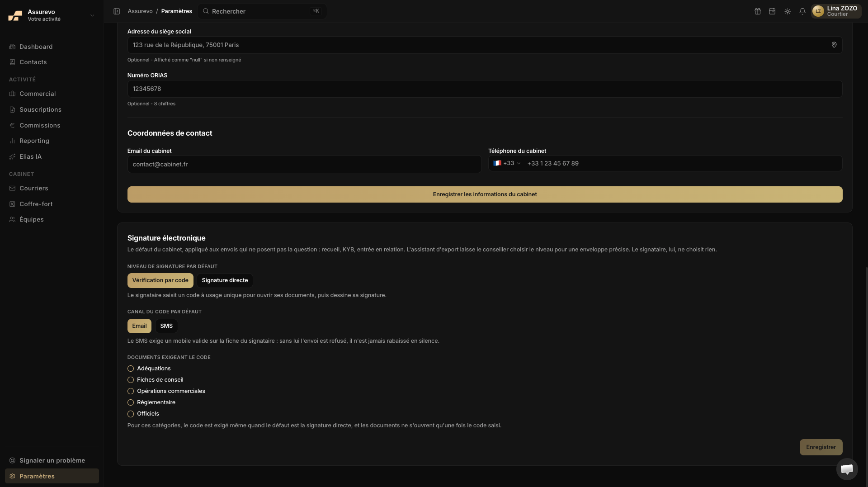Check the Opérations commerciales option
The height and width of the screenshot is (487, 868).
coord(131,392)
